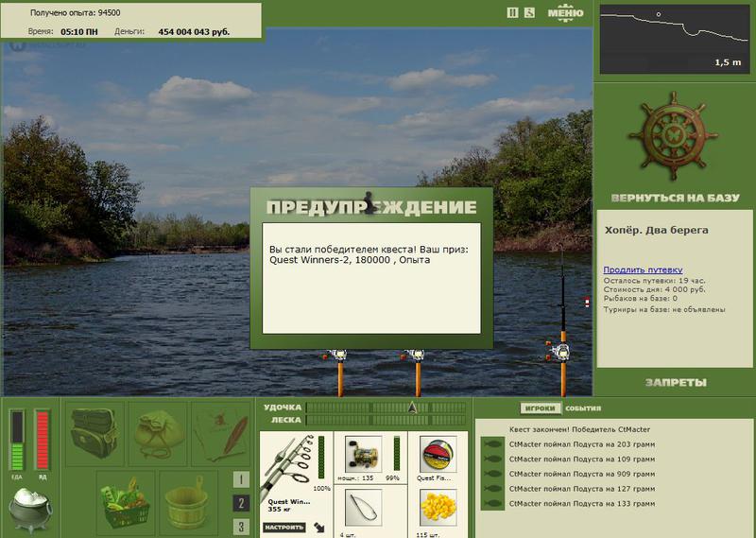The width and height of the screenshot is (756, 538).
Task: Open the backpack inventory icon
Action: point(94,433)
